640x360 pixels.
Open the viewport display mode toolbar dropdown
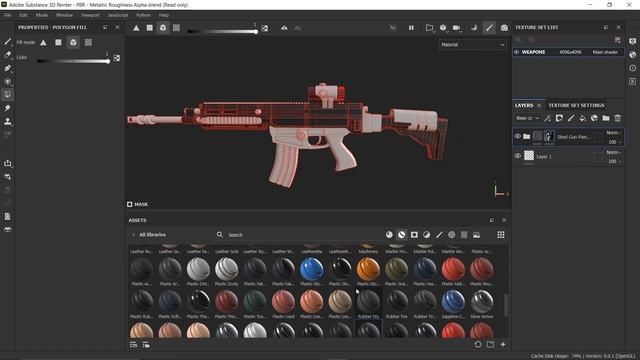click(430, 28)
